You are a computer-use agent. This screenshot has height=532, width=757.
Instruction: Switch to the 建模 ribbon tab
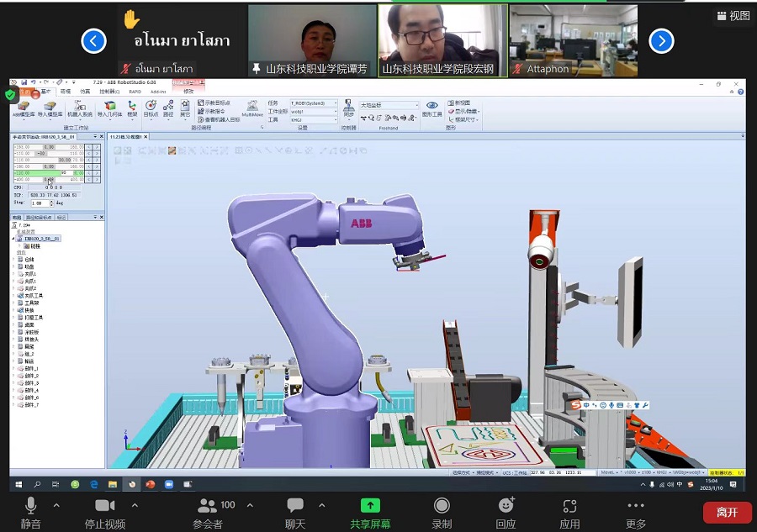[65, 91]
